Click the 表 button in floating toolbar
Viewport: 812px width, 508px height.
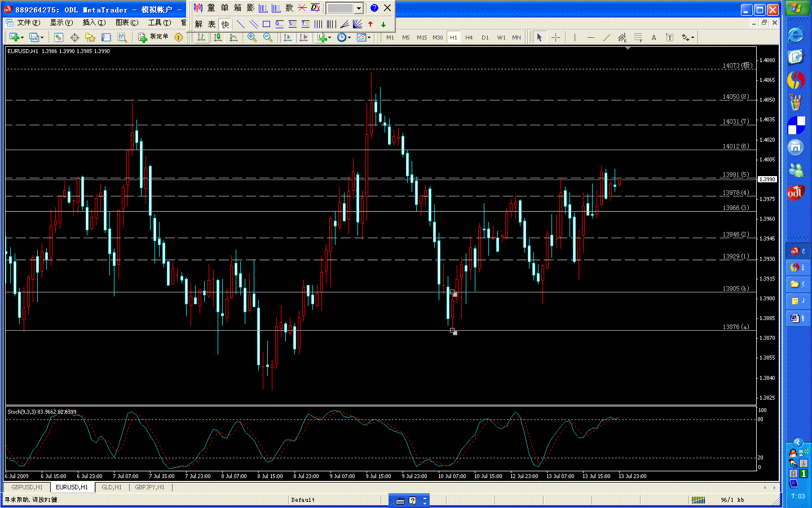(211, 24)
